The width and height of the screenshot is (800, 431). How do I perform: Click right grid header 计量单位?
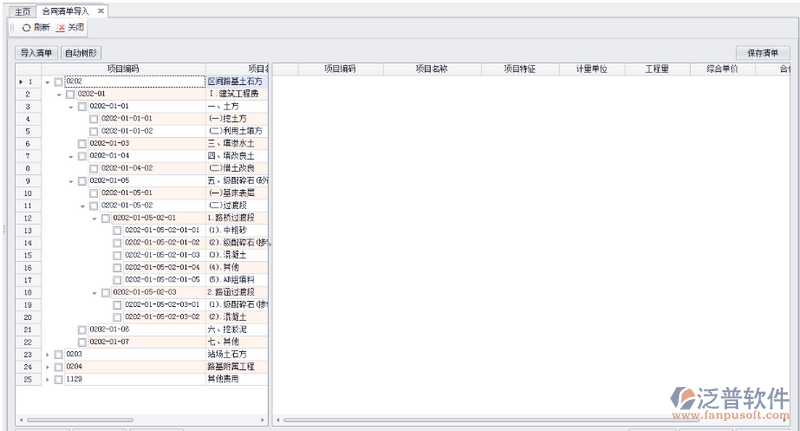[x=592, y=69]
